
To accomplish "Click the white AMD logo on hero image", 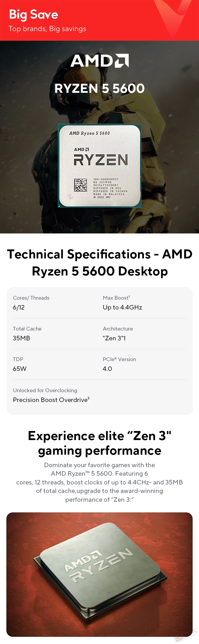I will coord(99,61).
